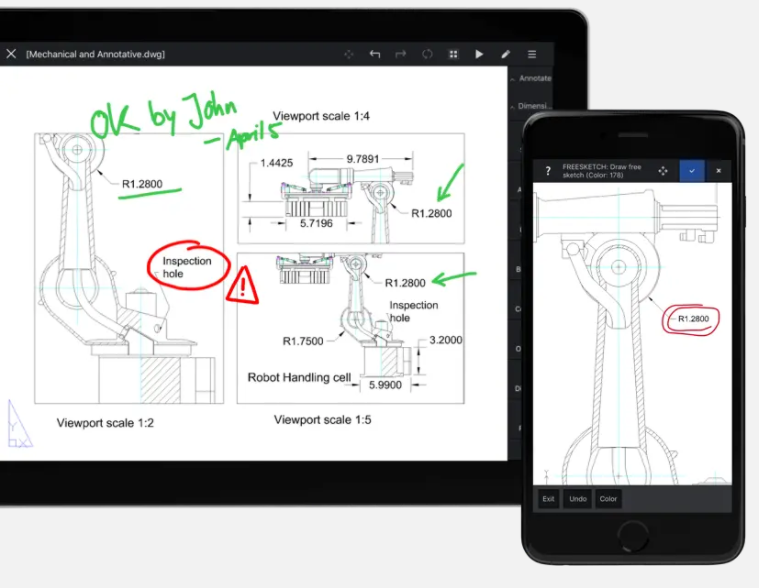Cancel the freesketch with X button

718,171
